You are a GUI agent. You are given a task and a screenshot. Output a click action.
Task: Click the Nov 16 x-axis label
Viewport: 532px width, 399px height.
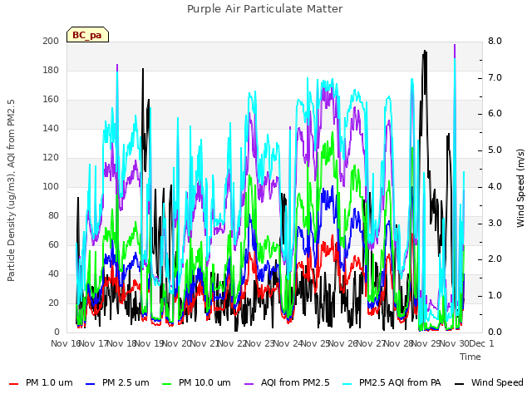[66, 343]
